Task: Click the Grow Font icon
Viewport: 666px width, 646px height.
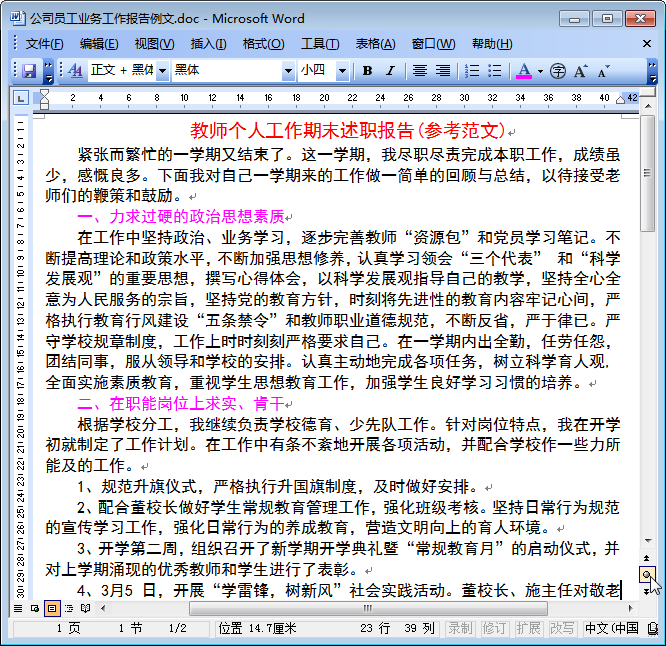Action: click(580, 71)
